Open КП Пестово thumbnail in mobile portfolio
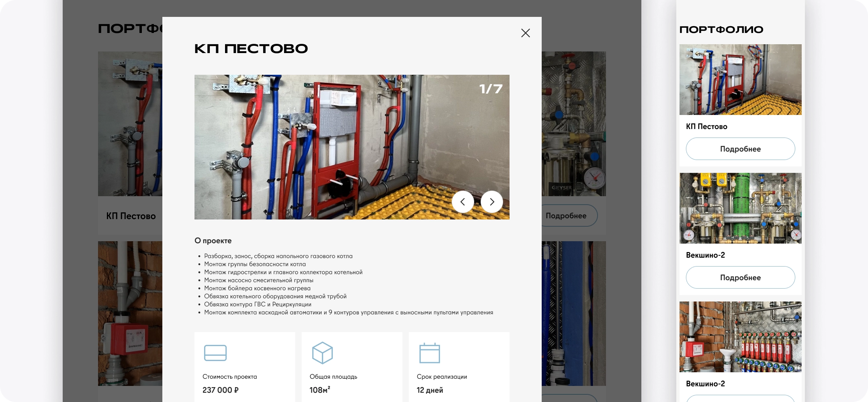The image size is (868, 402). pyautogui.click(x=740, y=80)
